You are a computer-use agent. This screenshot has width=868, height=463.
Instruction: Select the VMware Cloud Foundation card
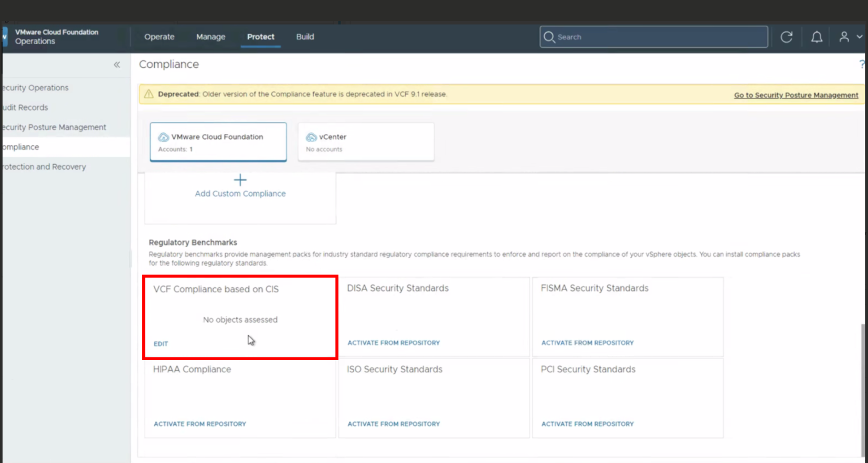(218, 142)
